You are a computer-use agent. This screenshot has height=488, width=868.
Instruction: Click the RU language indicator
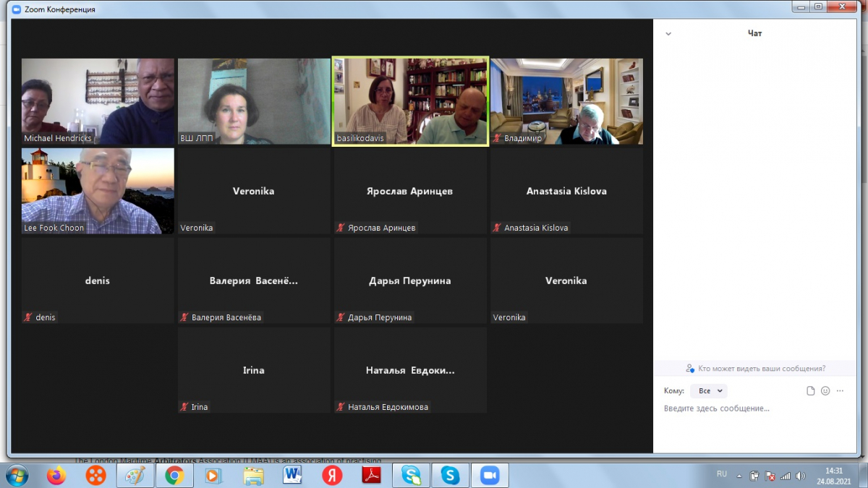point(722,474)
